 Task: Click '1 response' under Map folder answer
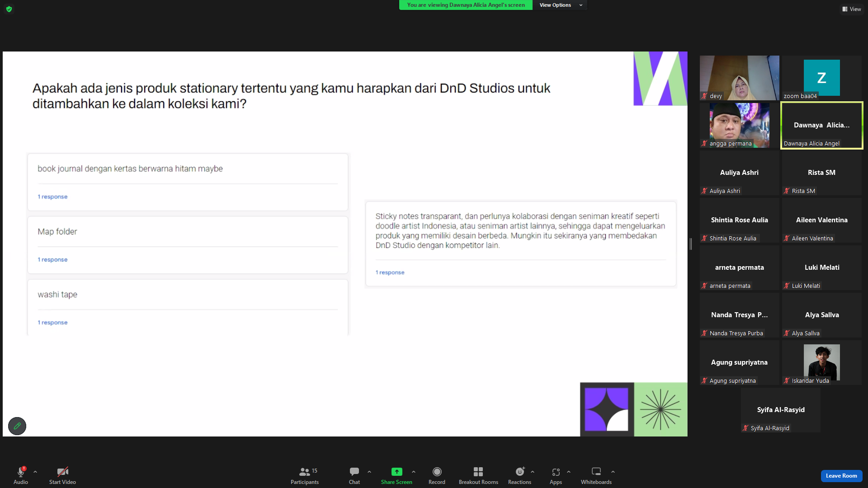[x=52, y=259]
